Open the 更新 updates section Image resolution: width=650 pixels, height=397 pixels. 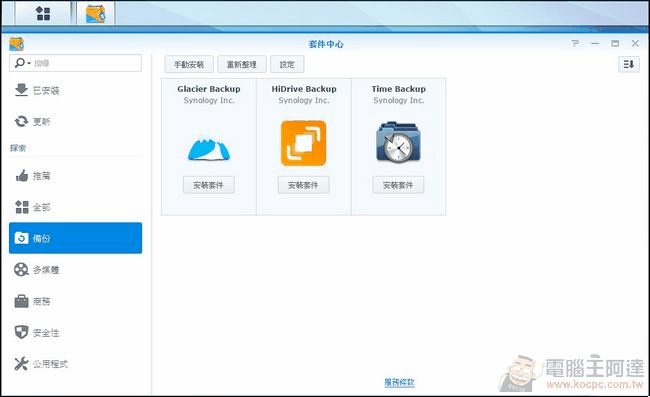point(75,121)
